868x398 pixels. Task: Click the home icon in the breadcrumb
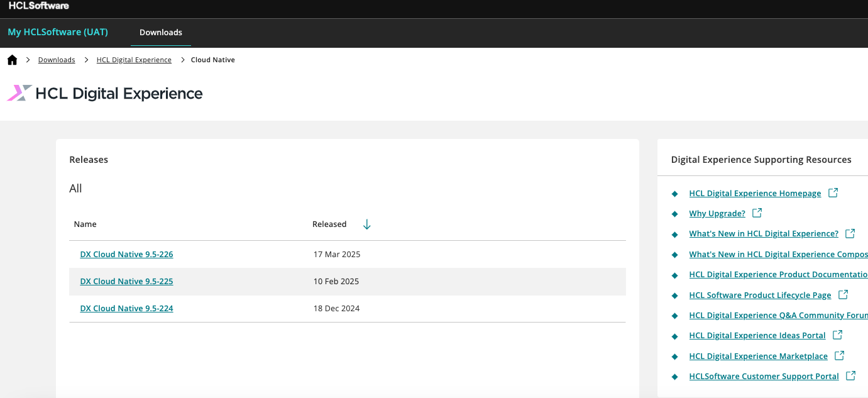12,59
